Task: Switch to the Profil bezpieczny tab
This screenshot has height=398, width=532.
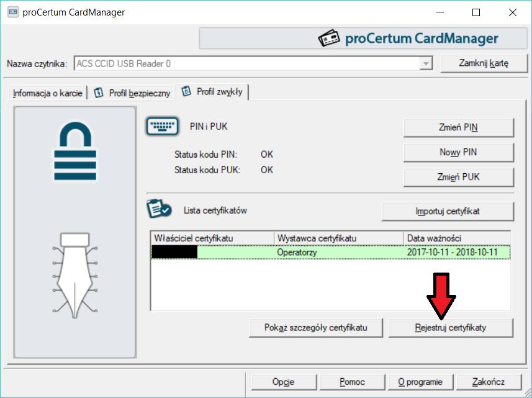Action: (x=132, y=93)
